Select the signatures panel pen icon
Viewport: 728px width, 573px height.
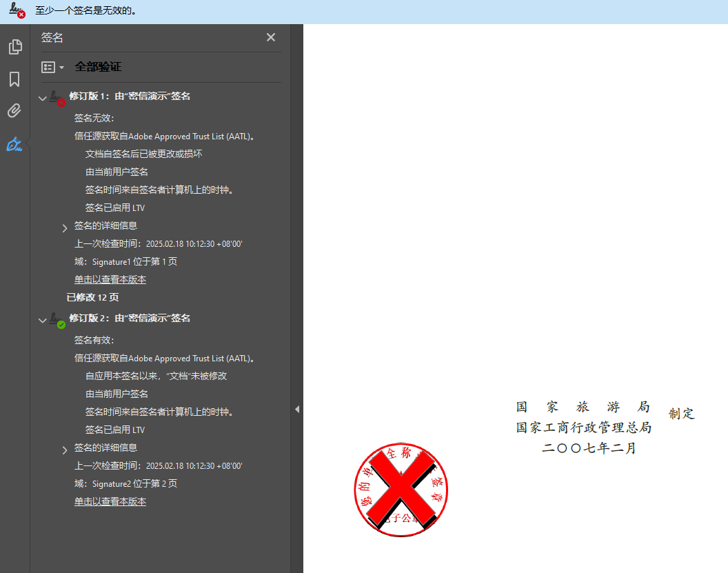(14, 144)
